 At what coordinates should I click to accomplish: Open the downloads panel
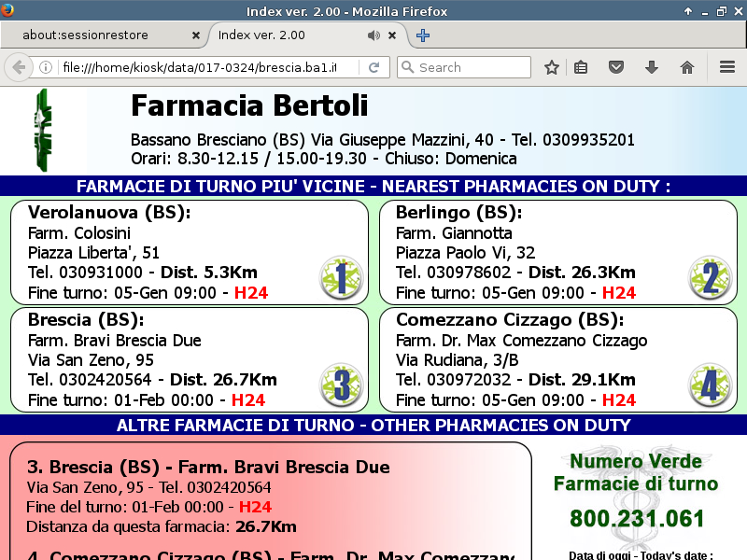pyautogui.click(x=652, y=67)
